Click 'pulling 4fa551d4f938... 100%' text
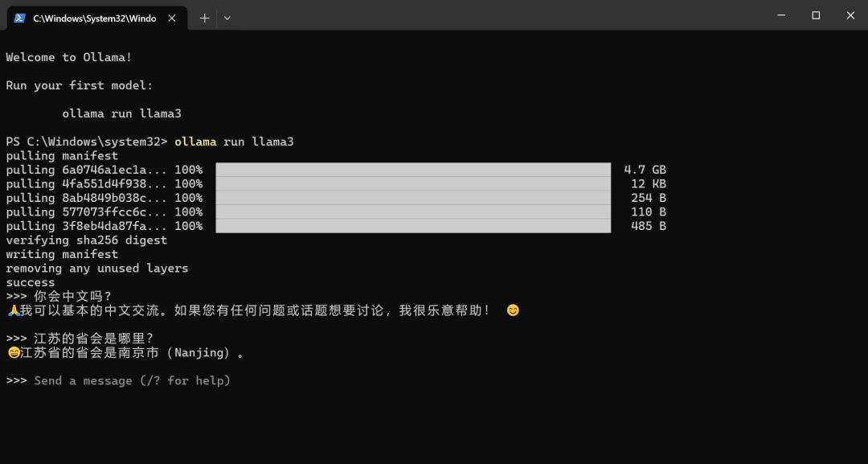The height and width of the screenshot is (464, 868). (x=104, y=184)
